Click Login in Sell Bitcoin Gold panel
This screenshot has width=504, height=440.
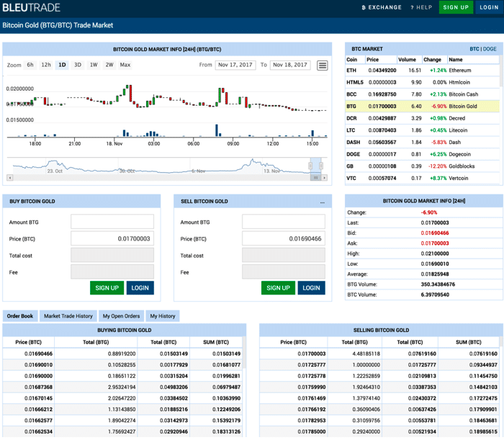click(x=312, y=288)
